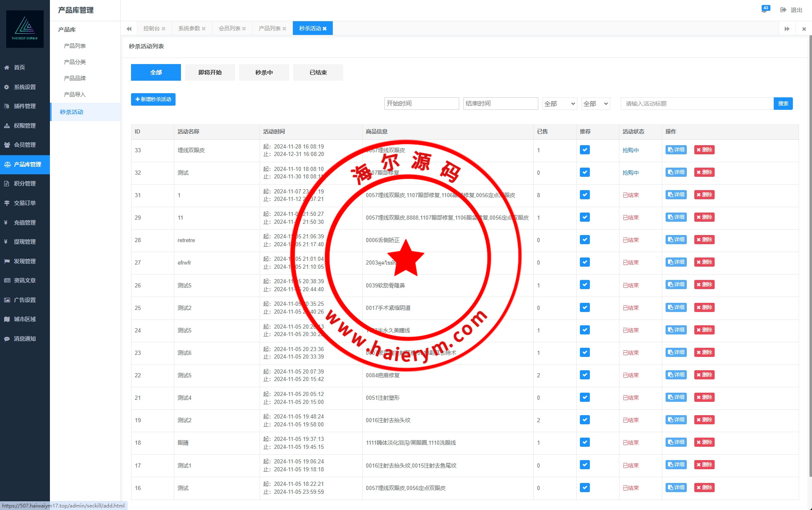
Task: Open 系统设置 gear icon menu in sidebar
Action: point(7,87)
